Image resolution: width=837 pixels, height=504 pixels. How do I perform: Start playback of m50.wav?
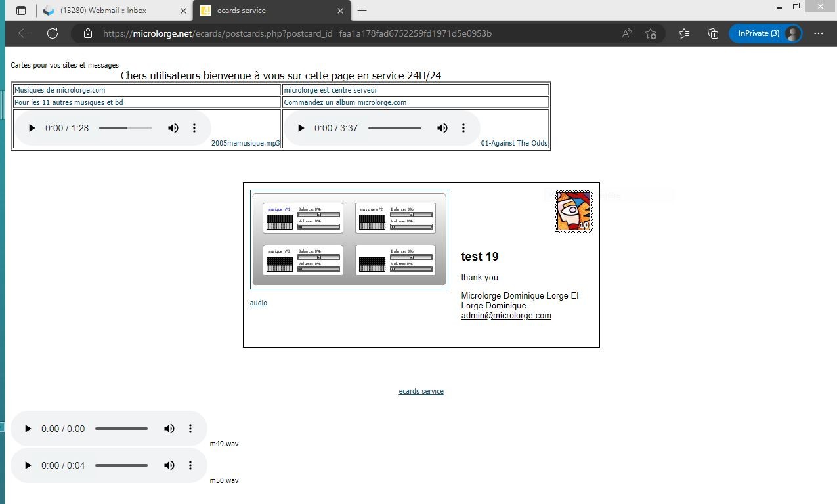tap(28, 465)
